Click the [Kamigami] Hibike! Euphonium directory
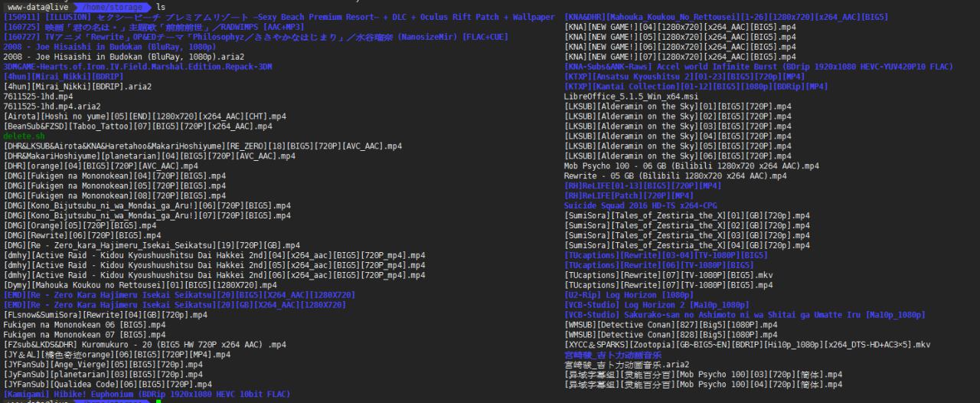The height and width of the screenshot is (403, 980). 147,394
